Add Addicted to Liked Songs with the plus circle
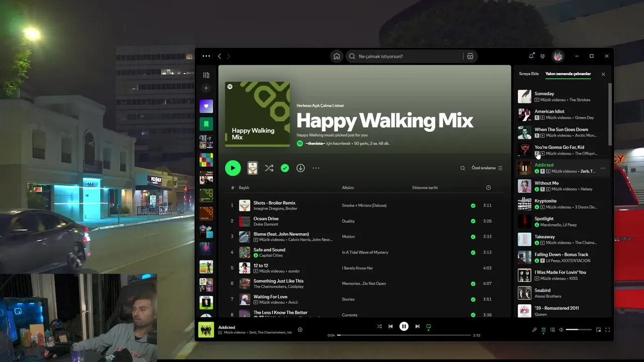The width and height of the screenshot is (644, 362). click(x=300, y=330)
